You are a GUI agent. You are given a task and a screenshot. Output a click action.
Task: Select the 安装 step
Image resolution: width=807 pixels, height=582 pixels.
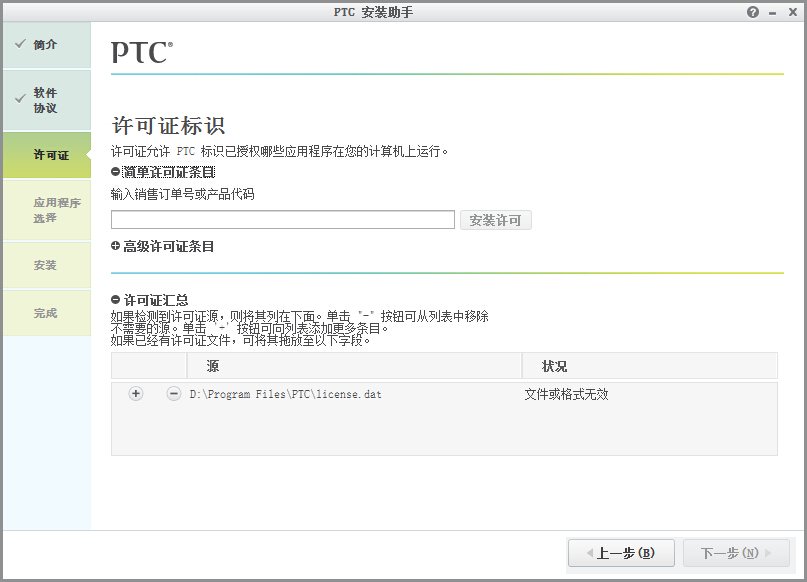coord(47,265)
